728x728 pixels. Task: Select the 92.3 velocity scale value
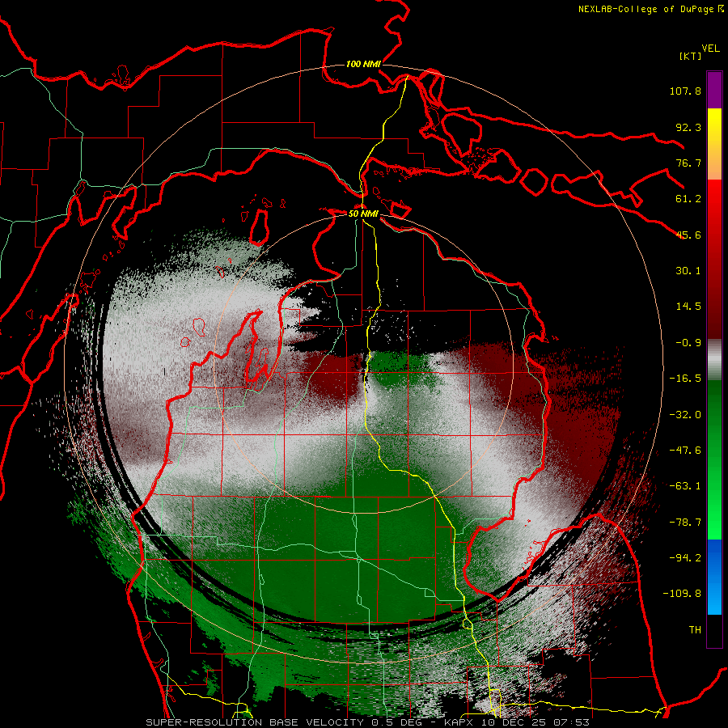coord(688,127)
